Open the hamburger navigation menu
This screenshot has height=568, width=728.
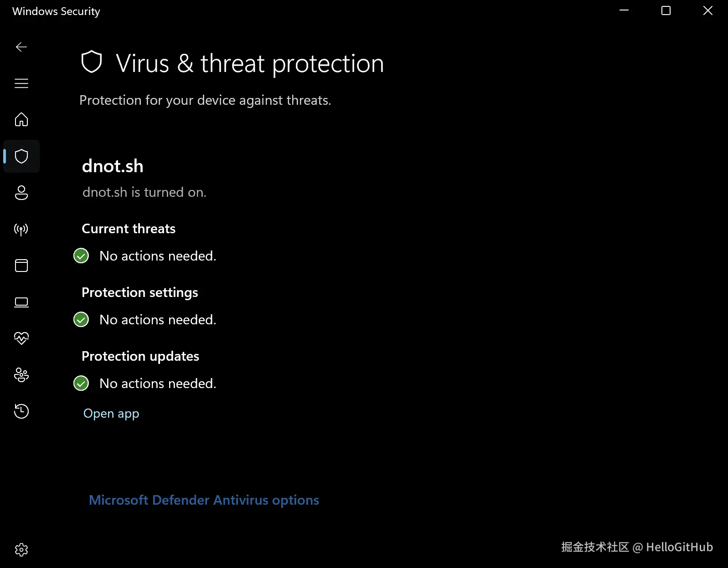coord(21,83)
